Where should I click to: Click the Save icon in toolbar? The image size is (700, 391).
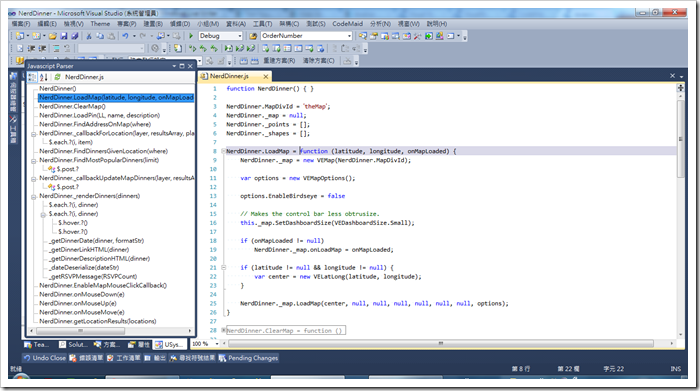pyautogui.click(x=64, y=36)
